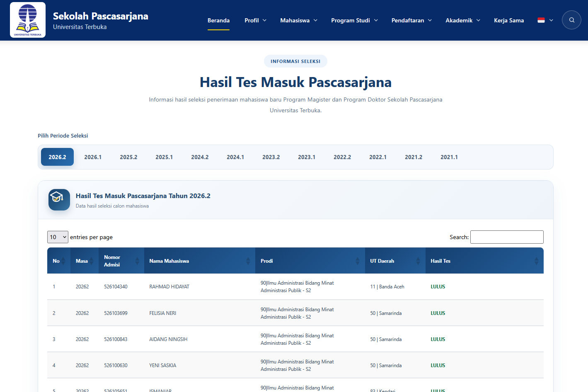This screenshot has height=392, width=588.
Task: Select the 2023.1 period tab
Action: 307,157
